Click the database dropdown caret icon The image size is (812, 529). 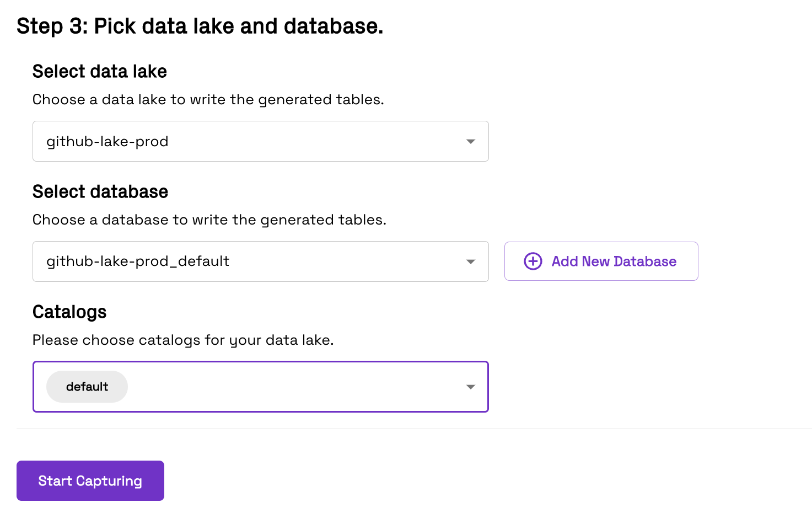[470, 261]
